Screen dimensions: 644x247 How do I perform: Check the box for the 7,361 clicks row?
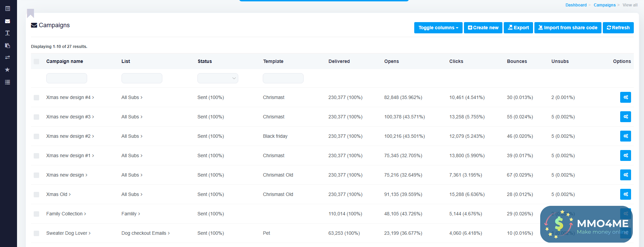point(36,175)
